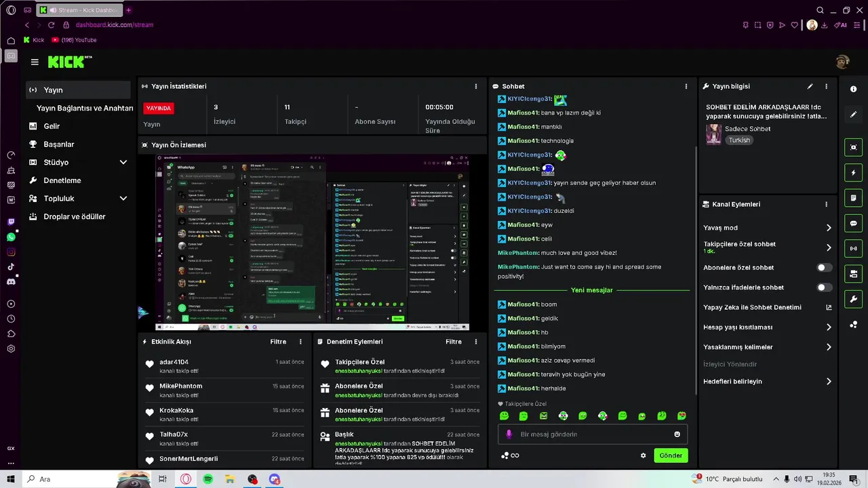Open Yayın Bağlantısı ve Anahtarı page

point(84,108)
